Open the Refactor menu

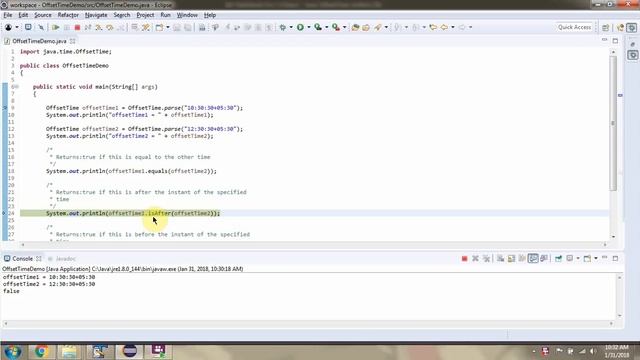click(68, 15)
